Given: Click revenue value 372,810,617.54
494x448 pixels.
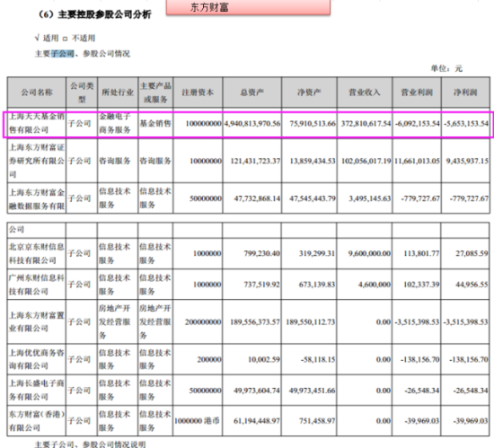Looking at the screenshot, I should pos(366,123).
